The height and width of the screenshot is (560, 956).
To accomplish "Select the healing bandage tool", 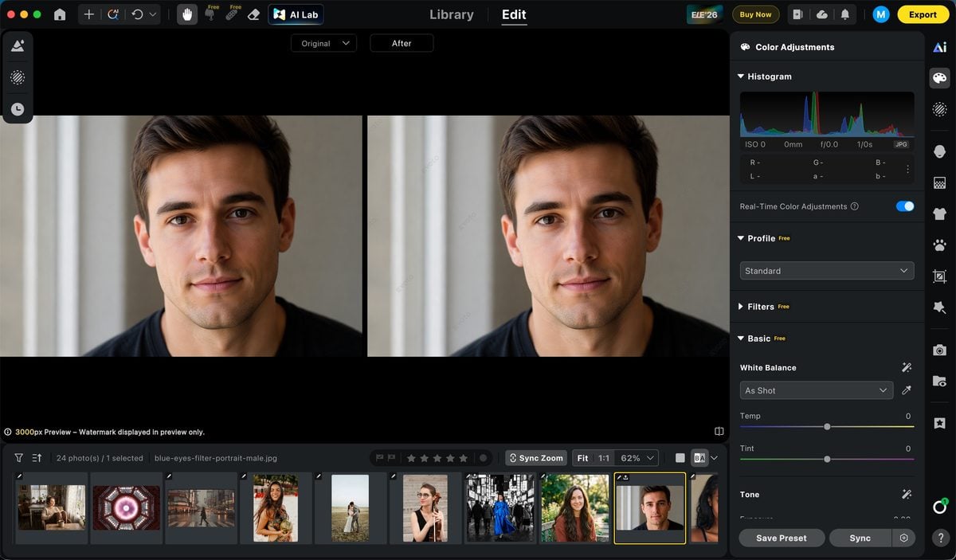I will tap(232, 14).
